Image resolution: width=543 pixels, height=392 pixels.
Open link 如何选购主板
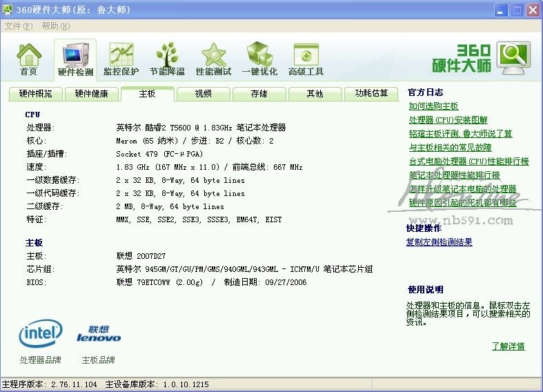point(433,106)
